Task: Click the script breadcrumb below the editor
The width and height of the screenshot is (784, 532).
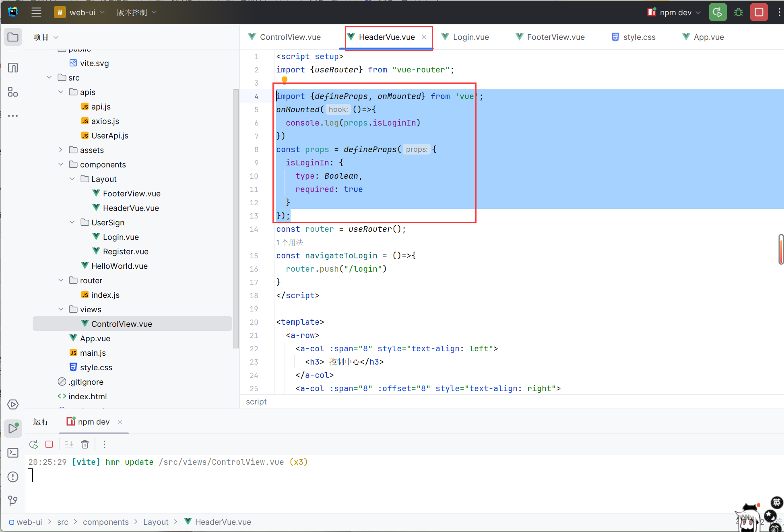Action: [256, 402]
